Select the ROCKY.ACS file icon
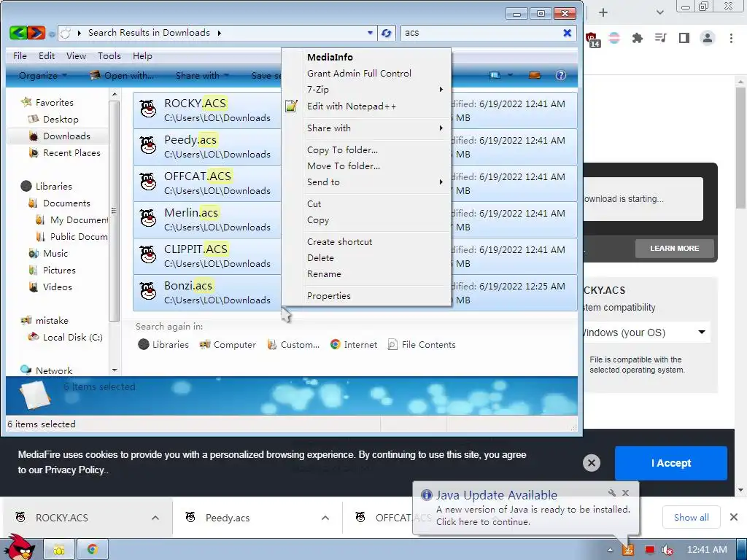The width and height of the screenshot is (747, 560). 148,109
